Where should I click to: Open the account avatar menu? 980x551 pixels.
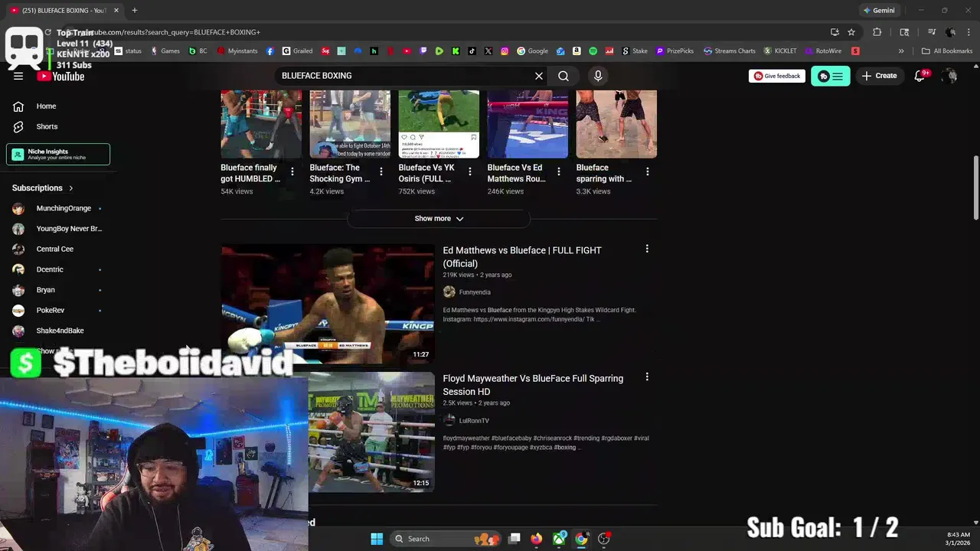tap(950, 76)
